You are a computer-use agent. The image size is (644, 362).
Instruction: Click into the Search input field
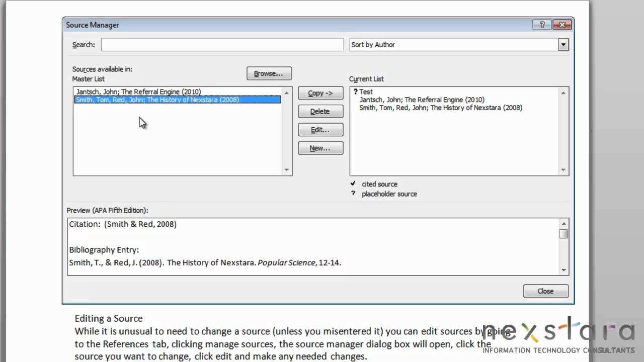pyautogui.click(x=222, y=45)
